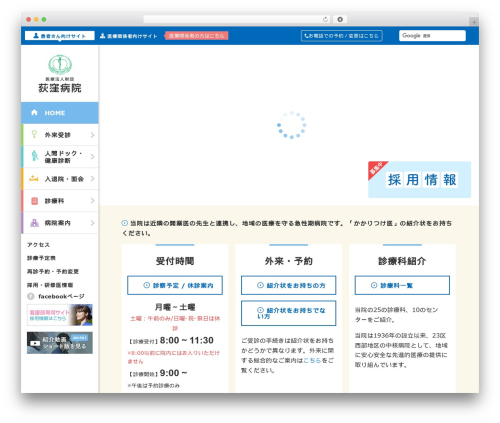The height and width of the screenshot is (423, 500).
Task: Click the Ogikubo Hospital logo
Action: (x=60, y=74)
